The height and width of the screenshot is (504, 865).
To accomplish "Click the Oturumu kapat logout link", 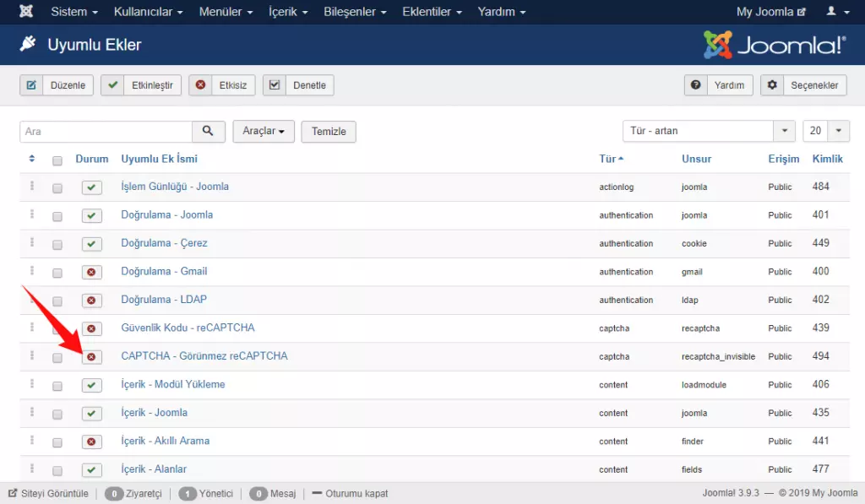I will 350,493.
